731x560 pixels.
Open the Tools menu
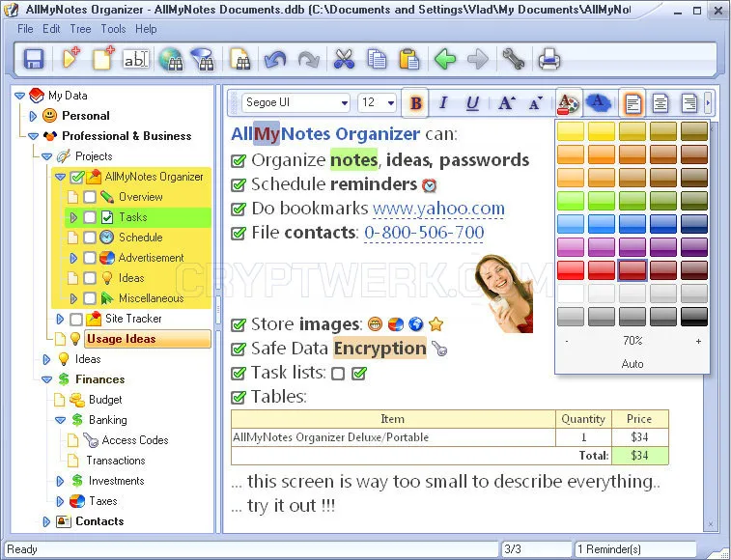113,29
